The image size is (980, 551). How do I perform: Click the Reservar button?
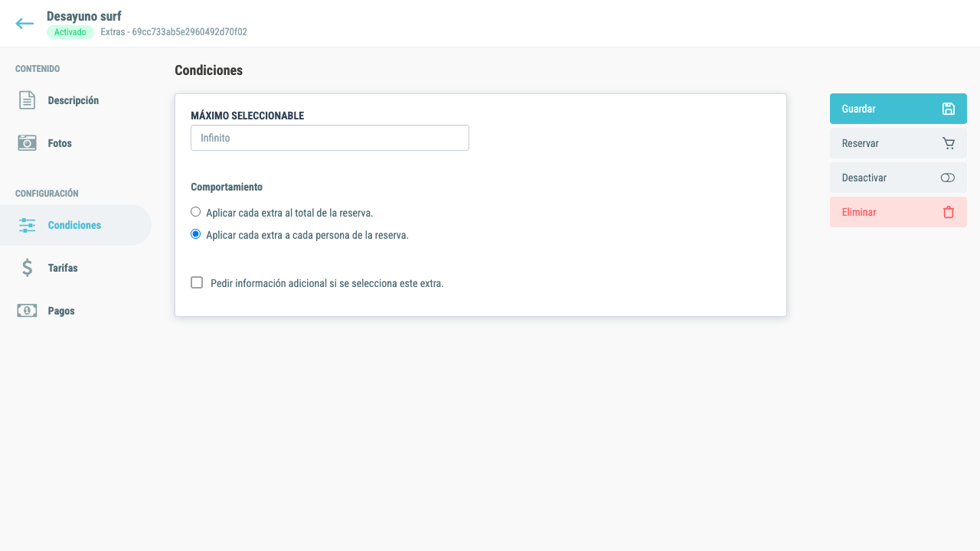coord(898,143)
